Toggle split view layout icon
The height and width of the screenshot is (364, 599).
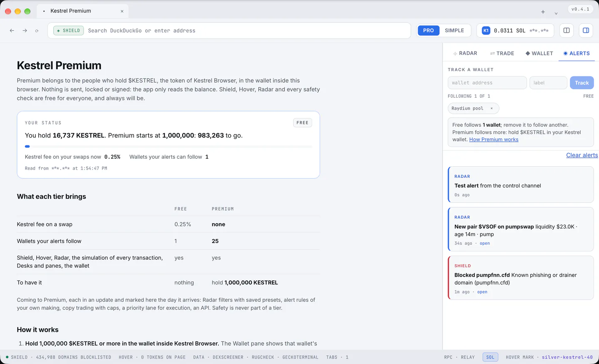click(567, 30)
